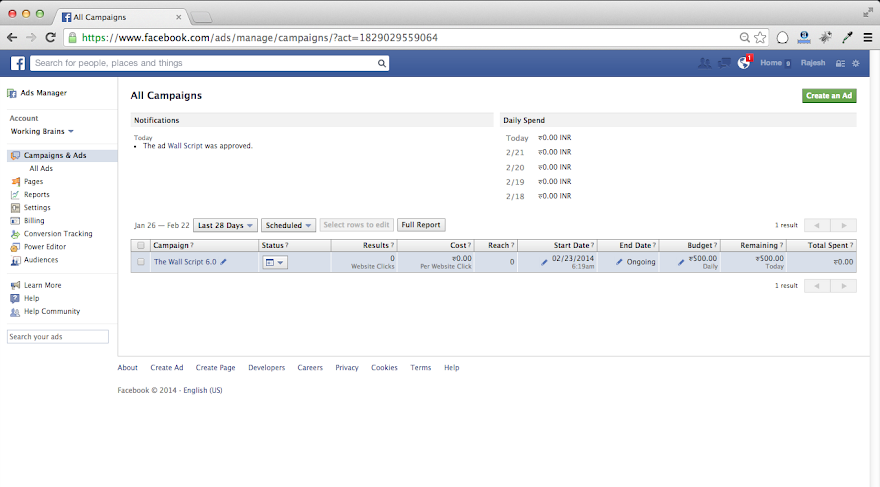This screenshot has width=880, height=487.
Task: Go back in browser
Action: (x=12, y=38)
